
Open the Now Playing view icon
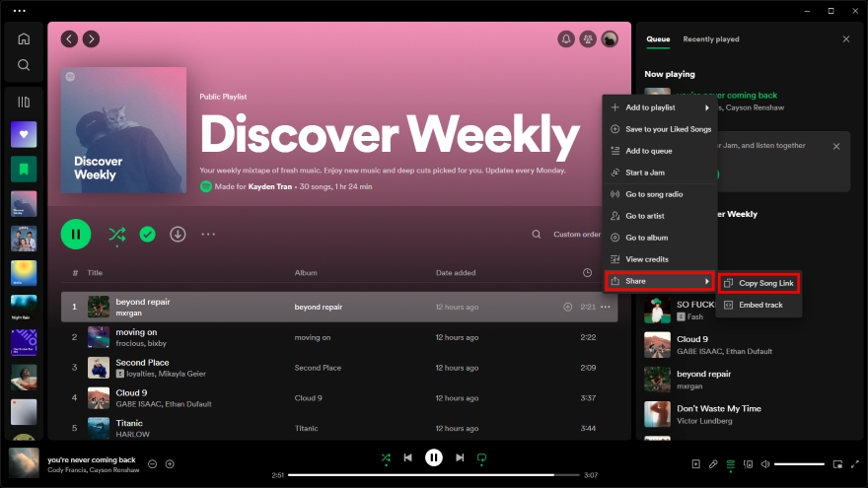(695, 464)
